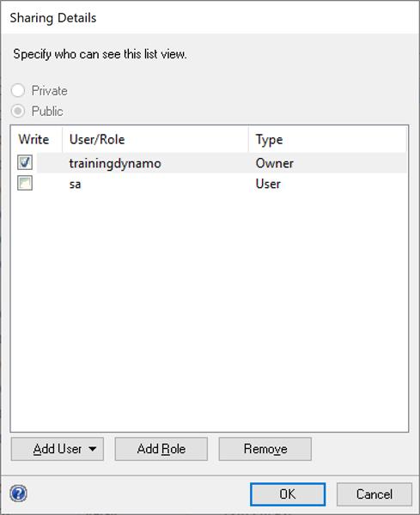Click the Remove button

tap(265, 449)
